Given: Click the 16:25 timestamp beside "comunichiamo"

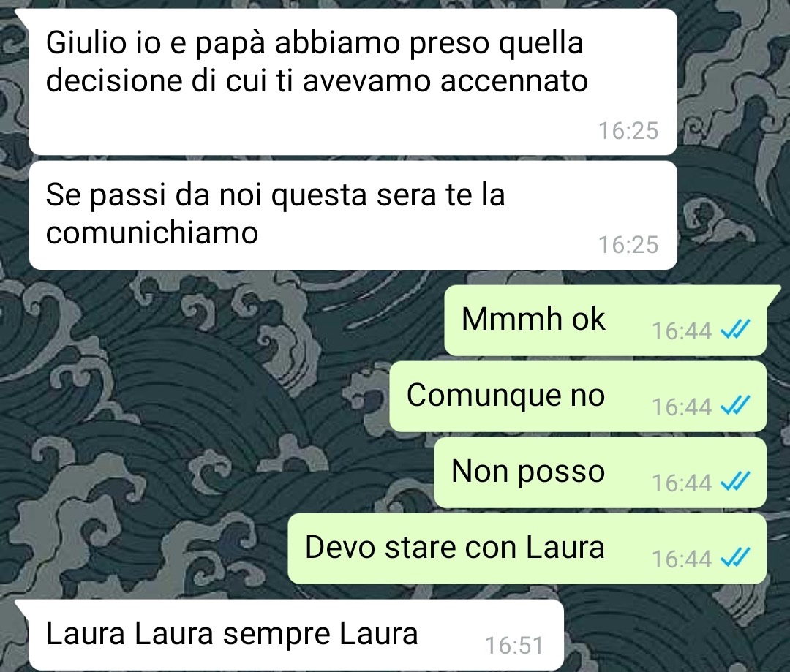Looking at the screenshot, I should click(628, 245).
